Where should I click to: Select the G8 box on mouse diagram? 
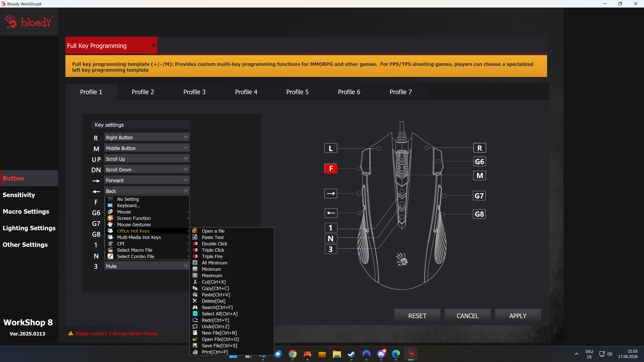click(x=479, y=214)
